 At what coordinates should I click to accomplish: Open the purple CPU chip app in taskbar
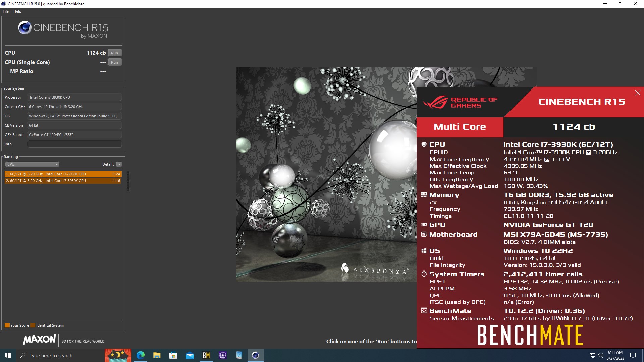tap(222, 355)
